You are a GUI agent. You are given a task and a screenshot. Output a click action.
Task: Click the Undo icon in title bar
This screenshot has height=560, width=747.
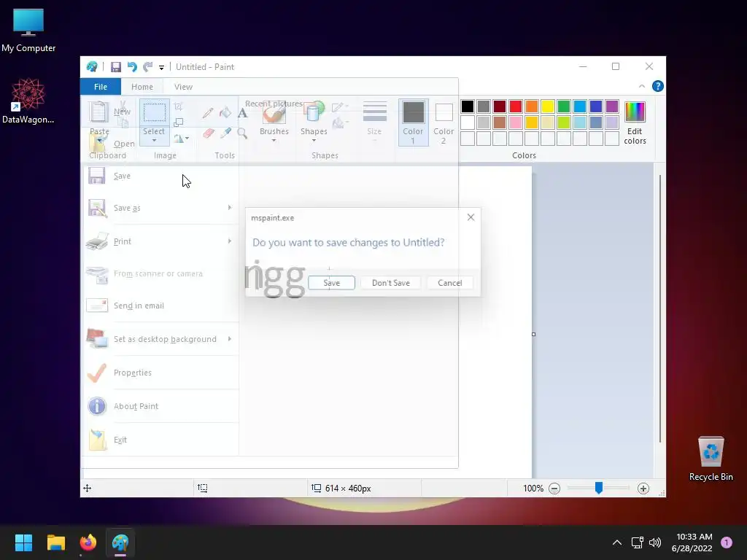click(x=132, y=67)
